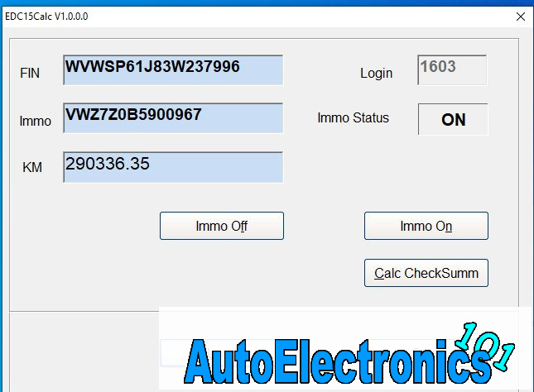This screenshot has width=534, height=392.
Task: Click the Immo label beside the code field
Action: (x=35, y=121)
